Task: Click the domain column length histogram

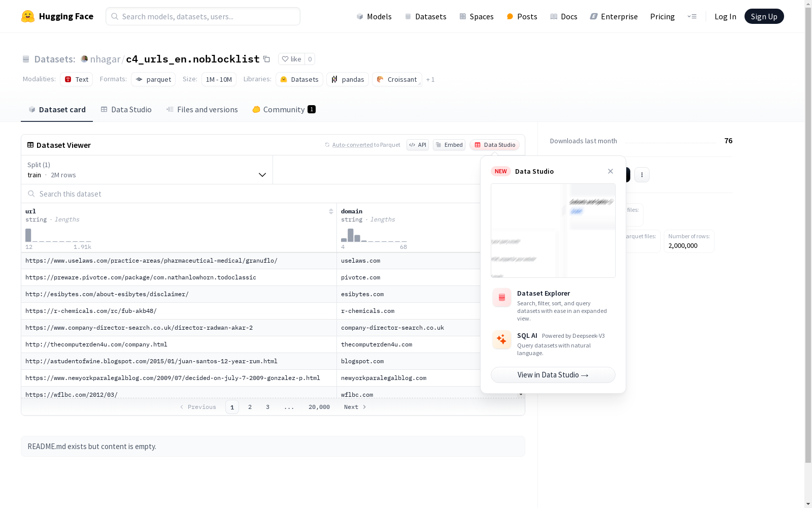Action: 374,235
